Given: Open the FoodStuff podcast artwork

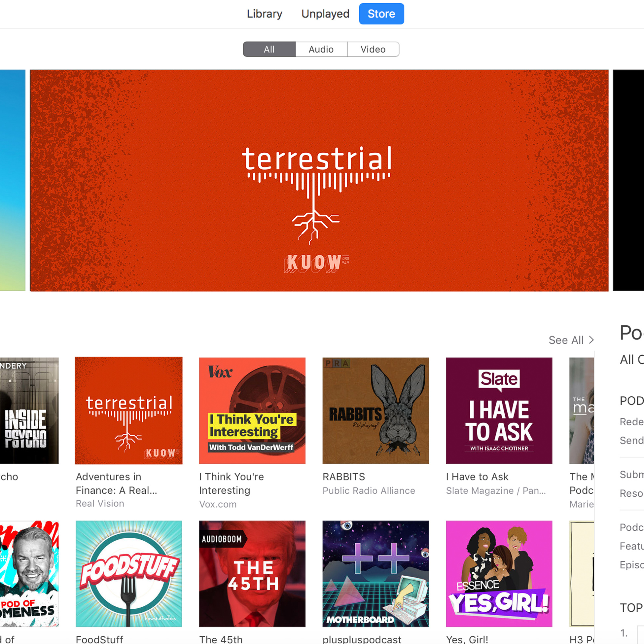Looking at the screenshot, I should pyautogui.click(x=129, y=574).
